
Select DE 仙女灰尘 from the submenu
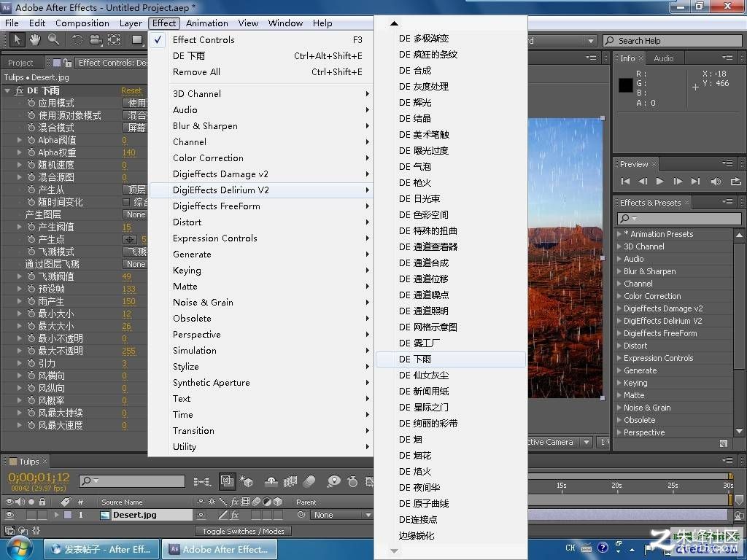click(451, 376)
